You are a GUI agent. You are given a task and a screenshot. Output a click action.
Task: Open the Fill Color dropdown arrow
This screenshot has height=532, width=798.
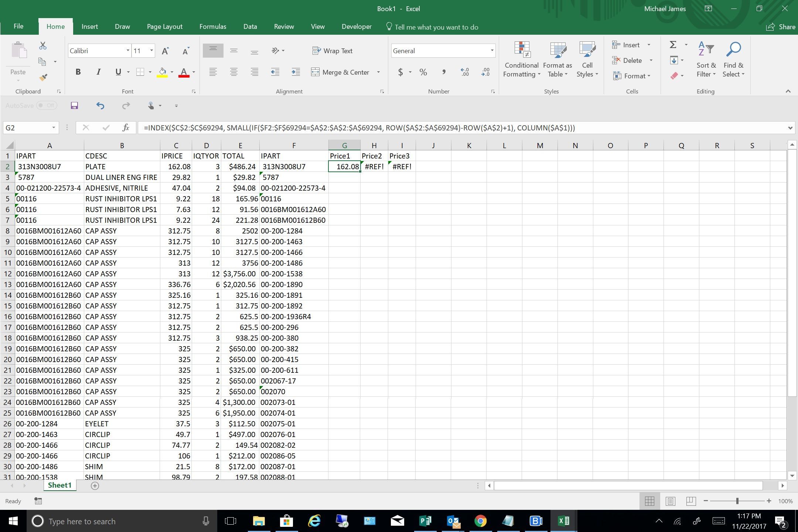point(171,72)
